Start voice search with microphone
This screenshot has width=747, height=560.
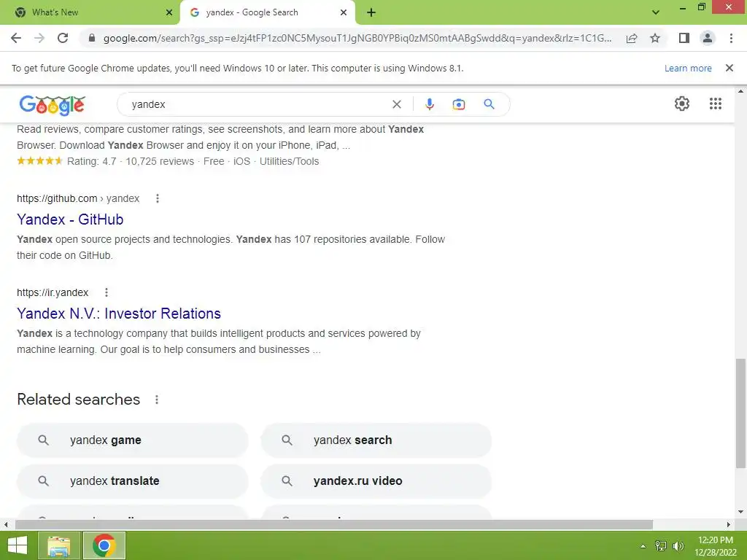(429, 104)
